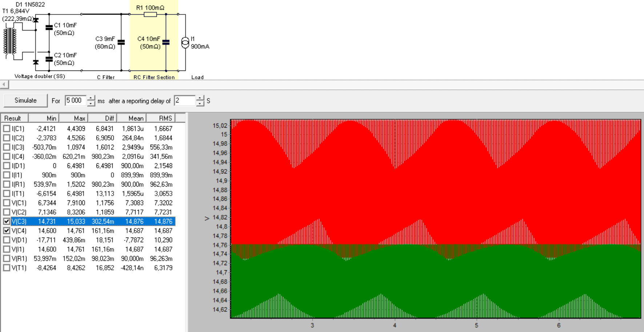Screen dimensions: 644x332
Task: Select the C3 9mF filter capacitor symbol
Action: [x=121, y=42]
